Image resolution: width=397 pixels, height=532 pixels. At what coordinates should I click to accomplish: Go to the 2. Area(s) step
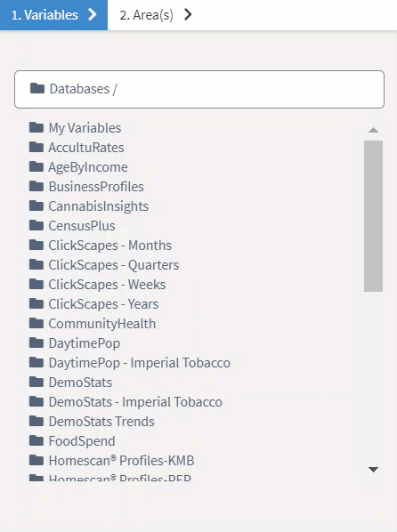tap(156, 15)
